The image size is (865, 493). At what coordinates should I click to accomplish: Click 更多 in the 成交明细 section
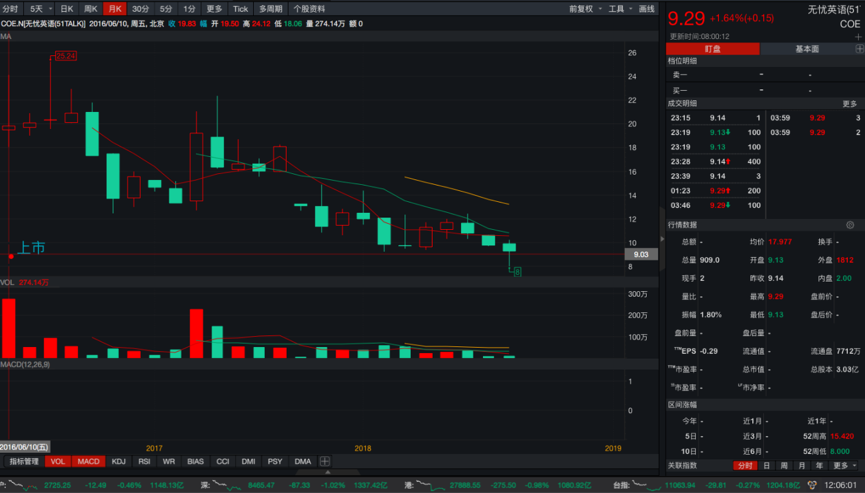849,103
